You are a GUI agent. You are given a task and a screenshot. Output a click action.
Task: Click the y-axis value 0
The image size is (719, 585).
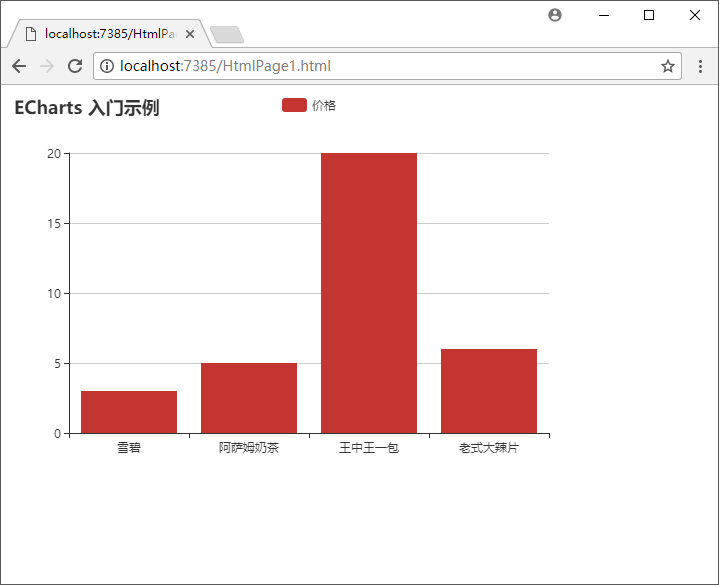tap(57, 434)
